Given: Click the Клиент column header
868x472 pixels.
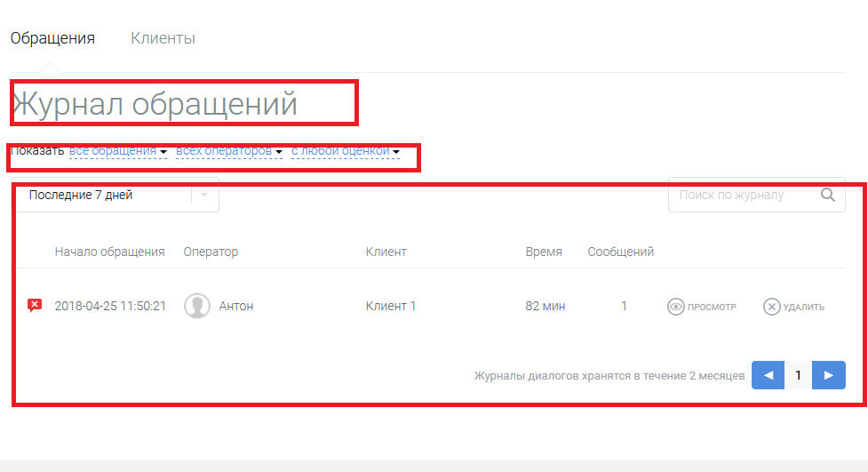Looking at the screenshot, I should [386, 252].
